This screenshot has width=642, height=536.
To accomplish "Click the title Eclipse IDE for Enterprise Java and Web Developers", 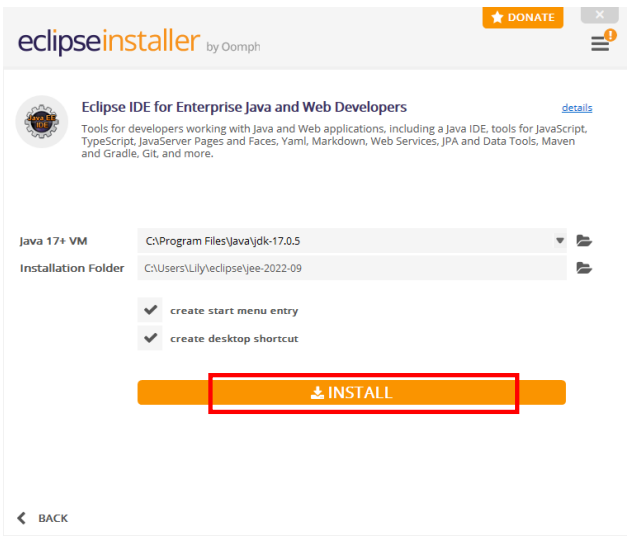I will coord(244,107).
